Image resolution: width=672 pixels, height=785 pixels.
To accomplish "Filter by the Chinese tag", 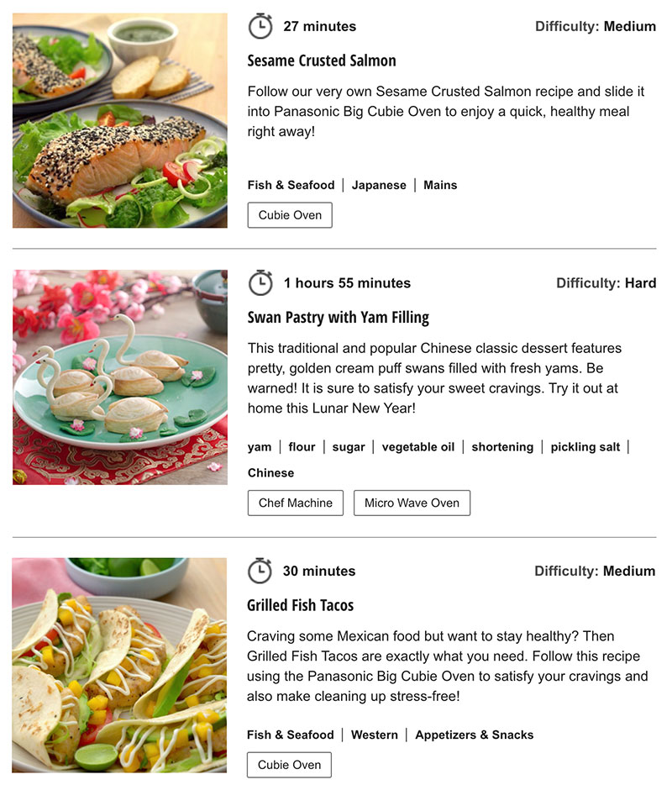I will click(x=270, y=473).
